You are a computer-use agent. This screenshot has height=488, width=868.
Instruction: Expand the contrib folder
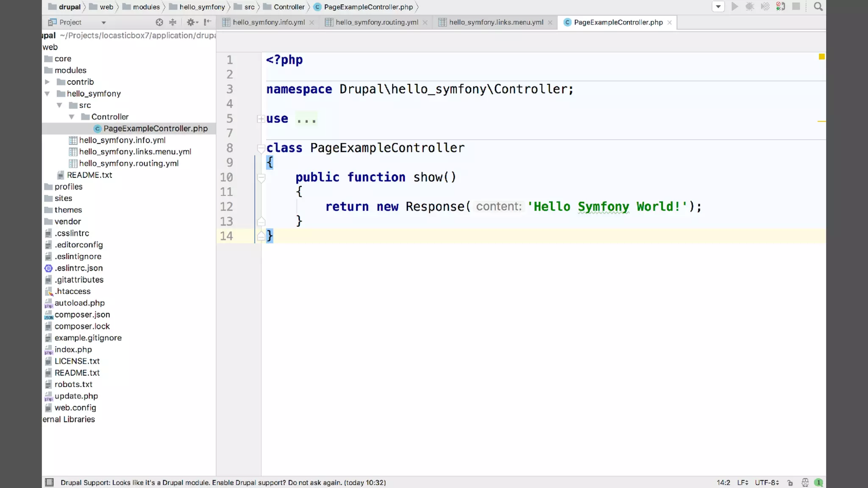pyautogui.click(x=47, y=82)
